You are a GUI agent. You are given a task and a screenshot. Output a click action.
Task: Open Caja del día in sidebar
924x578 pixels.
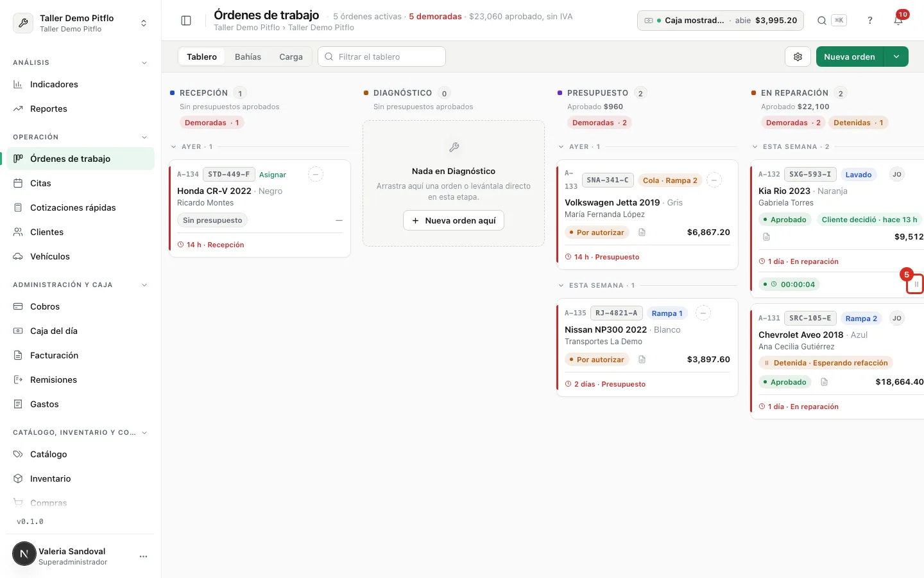coord(80,331)
